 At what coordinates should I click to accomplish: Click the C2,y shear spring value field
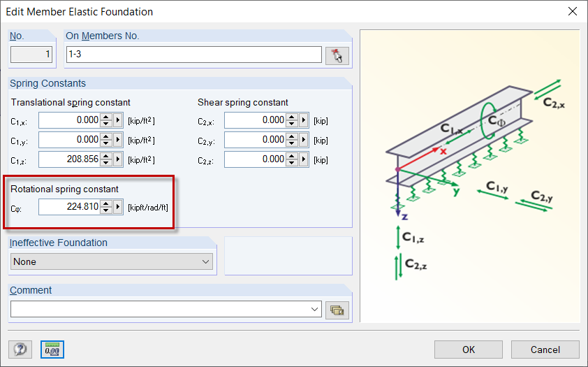256,140
